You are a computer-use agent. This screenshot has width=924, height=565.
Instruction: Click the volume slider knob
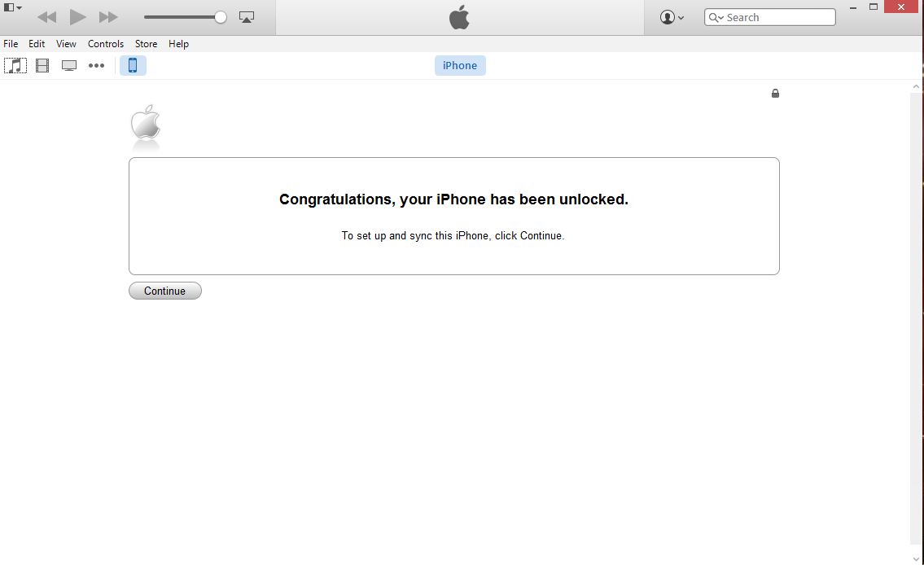coord(221,17)
